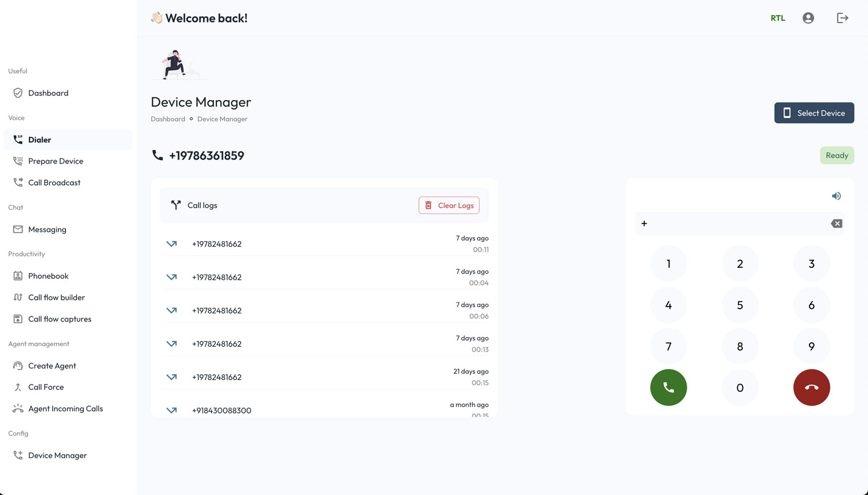Click the backspace icon in dial field

point(836,224)
